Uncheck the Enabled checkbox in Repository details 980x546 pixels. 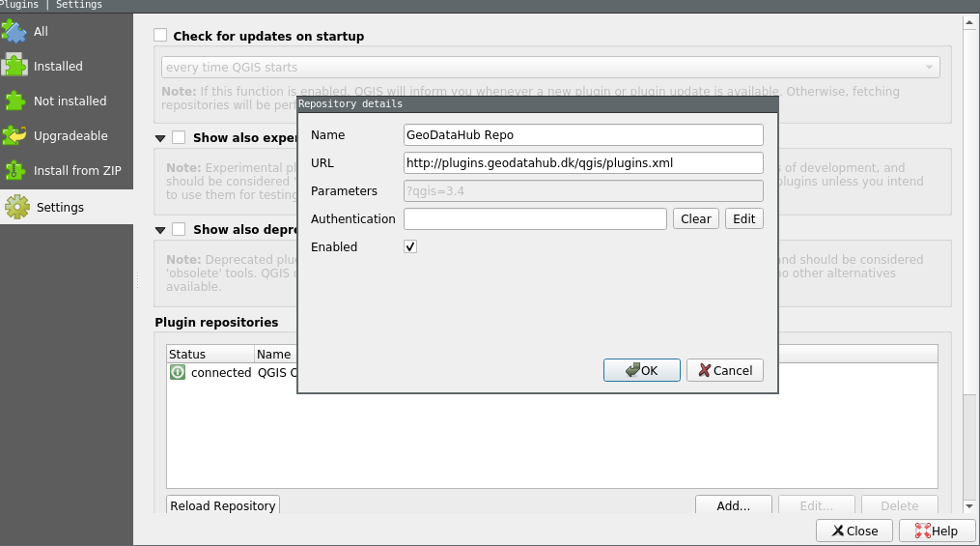(410, 247)
